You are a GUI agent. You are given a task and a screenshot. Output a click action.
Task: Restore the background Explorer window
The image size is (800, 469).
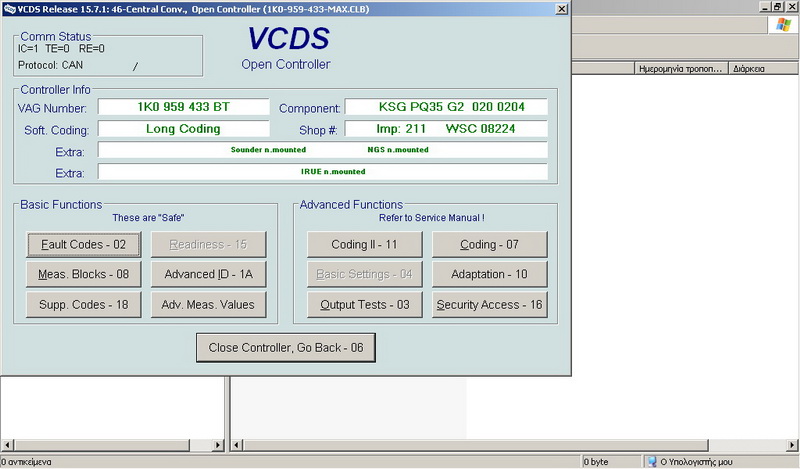point(777,7)
